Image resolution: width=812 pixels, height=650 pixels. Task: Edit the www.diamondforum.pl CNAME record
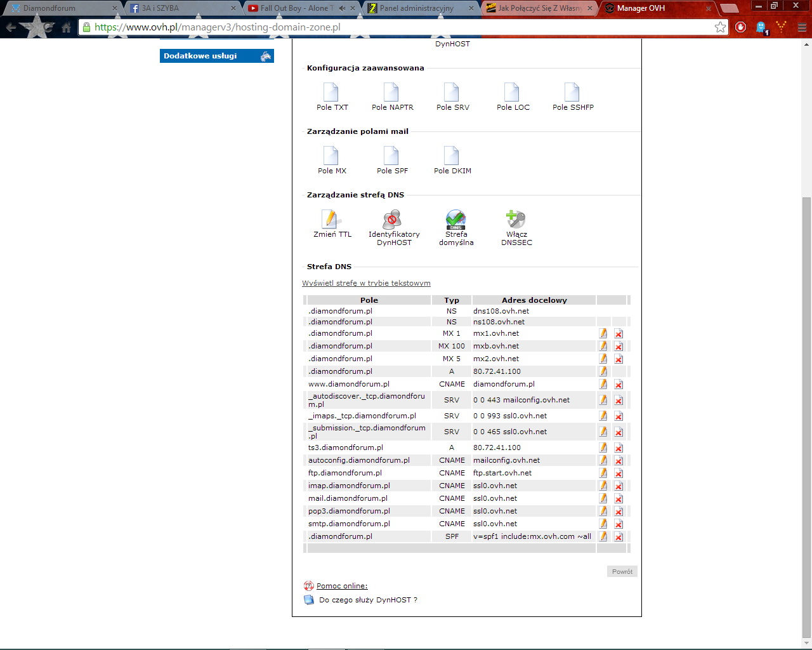click(x=603, y=384)
